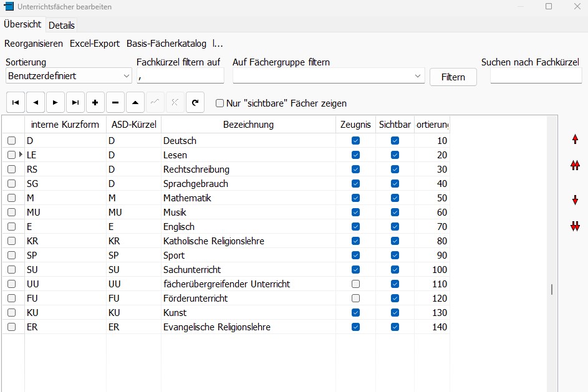Screen dimensions: 588x392
Task: Jump to first record in navigator
Action: 16,102
